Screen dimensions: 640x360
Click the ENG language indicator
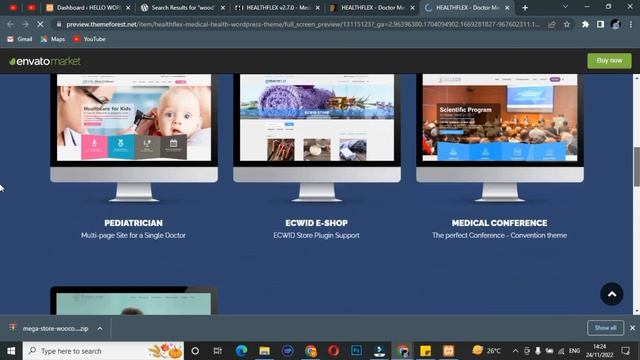(x=574, y=351)
